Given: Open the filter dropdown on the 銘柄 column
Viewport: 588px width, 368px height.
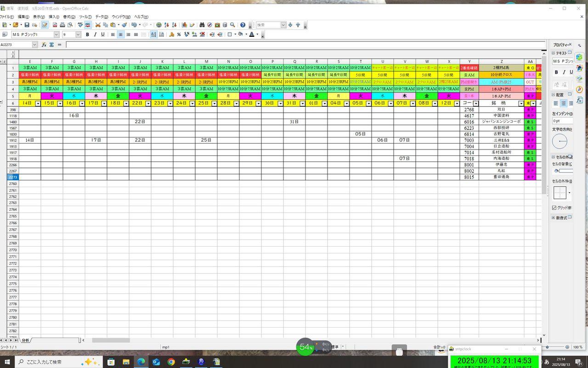Looking at the screenshot, I should pos(521,103).
